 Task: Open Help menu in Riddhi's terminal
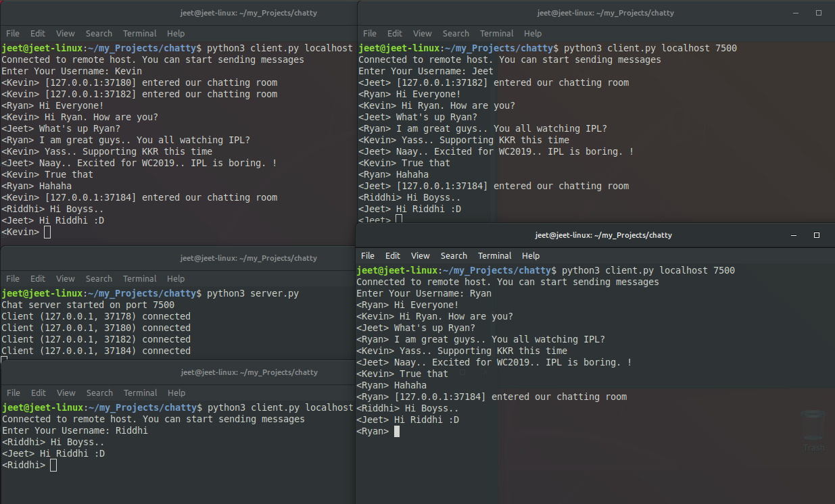(x=176, y=393)
